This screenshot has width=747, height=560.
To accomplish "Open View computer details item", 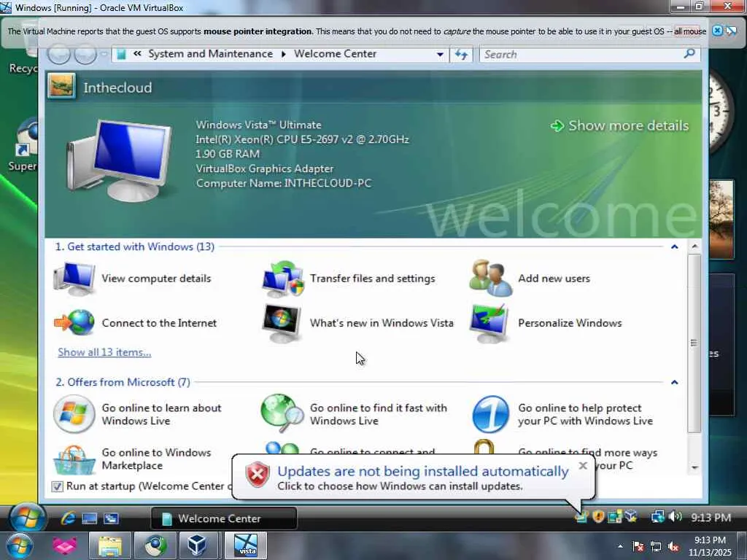I will point(133,279).
